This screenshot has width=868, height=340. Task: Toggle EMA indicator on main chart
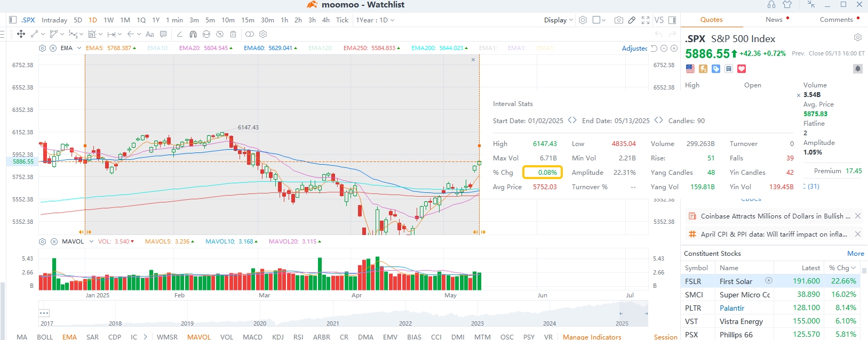click(69, 337)
